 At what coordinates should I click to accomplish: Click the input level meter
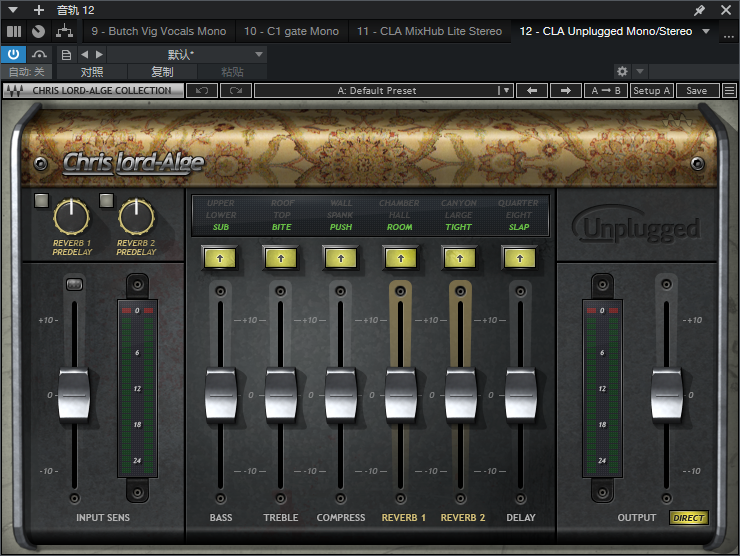point(137,388)
